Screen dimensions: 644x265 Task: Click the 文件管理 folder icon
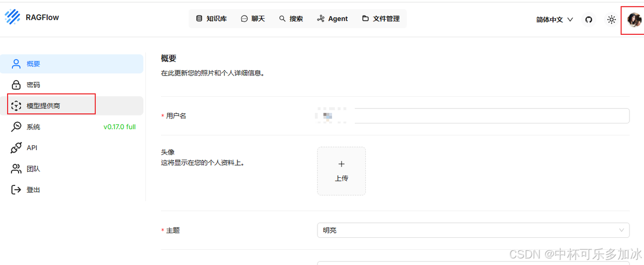click(365, 19)
